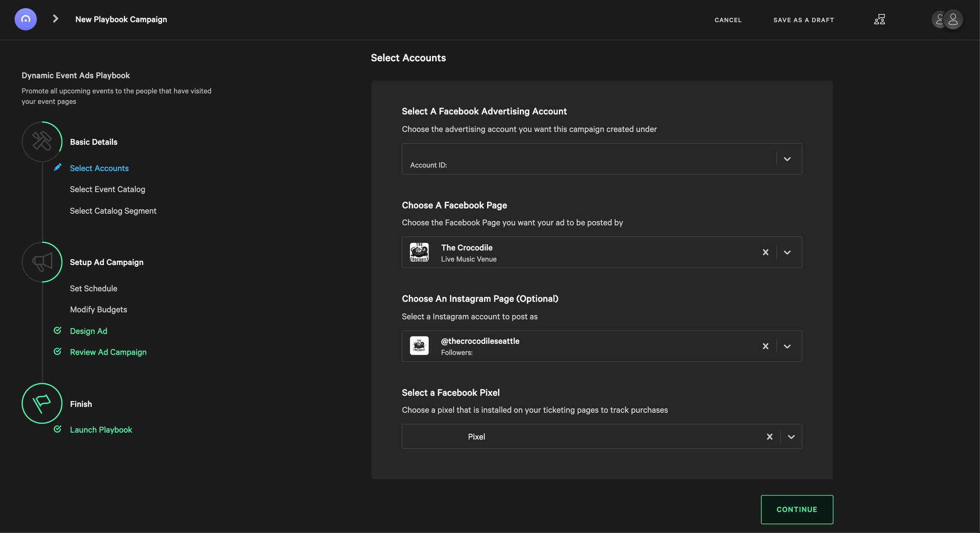Go to Modify Budgets step
This screenshot has width=980, height=533.
(99, 310)
